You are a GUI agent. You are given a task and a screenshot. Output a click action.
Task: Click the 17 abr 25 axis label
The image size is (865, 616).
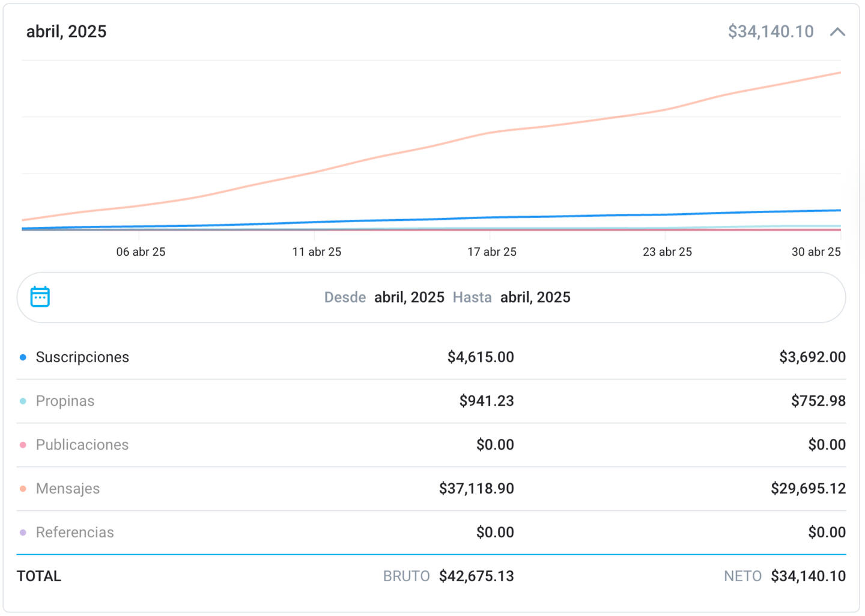491,252
